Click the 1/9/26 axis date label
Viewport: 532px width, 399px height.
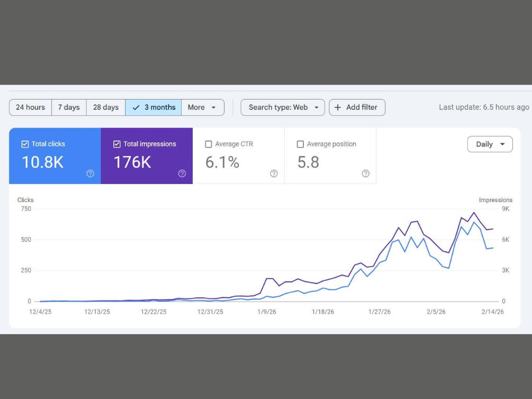[267, 312]
